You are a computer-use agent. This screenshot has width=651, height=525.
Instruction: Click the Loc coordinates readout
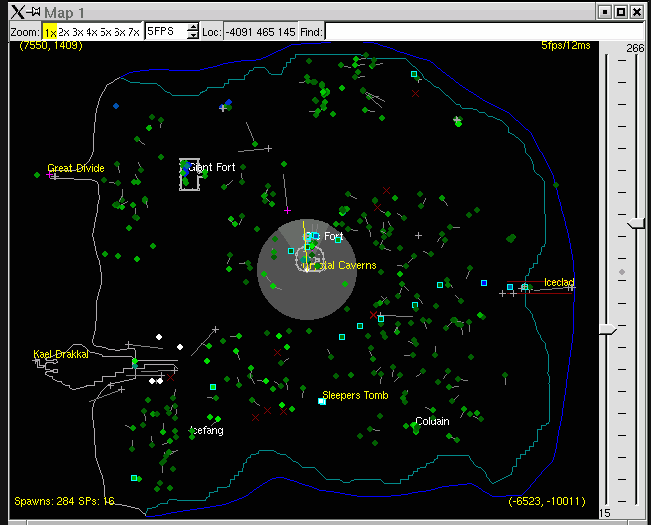(261, 32)
